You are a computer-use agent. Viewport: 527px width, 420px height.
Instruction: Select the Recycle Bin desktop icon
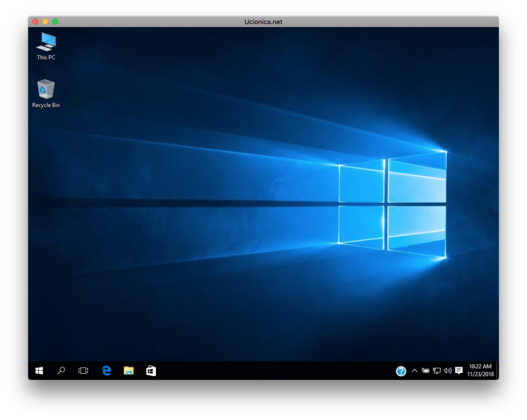pyautogui.click(x=46, y=89)
